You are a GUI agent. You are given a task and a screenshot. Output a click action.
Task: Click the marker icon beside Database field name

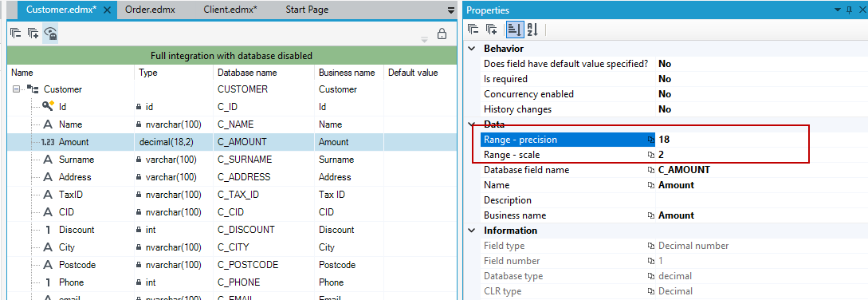(x=651, y=170)
